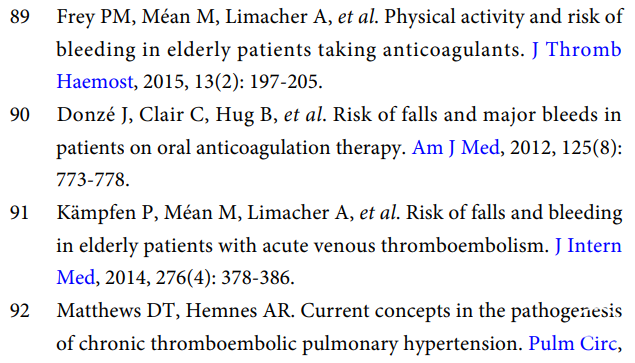Select reference number 90
Viewport: 635px width, 363px height.
click(20, 115)
